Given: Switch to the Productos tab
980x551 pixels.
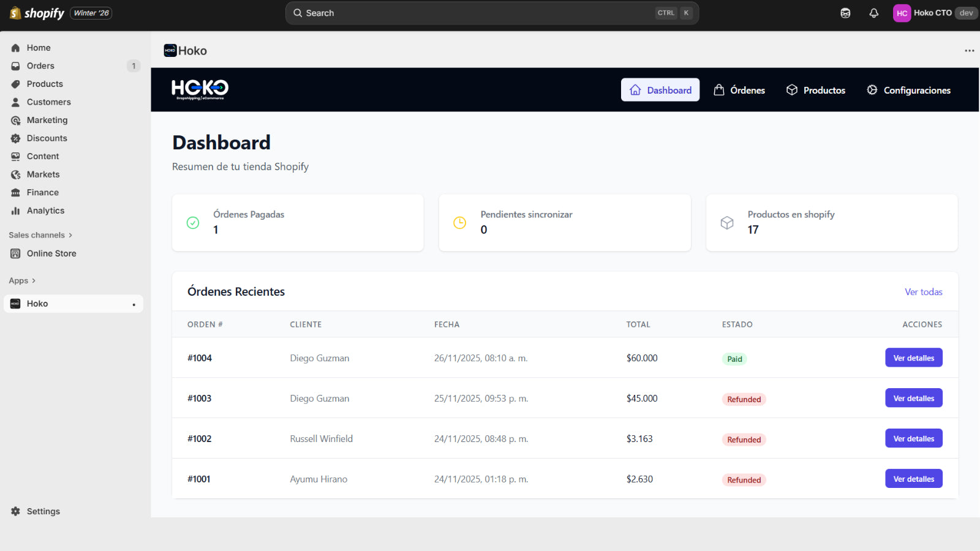Looking at the screenshot, I should (x=816, y=90).
